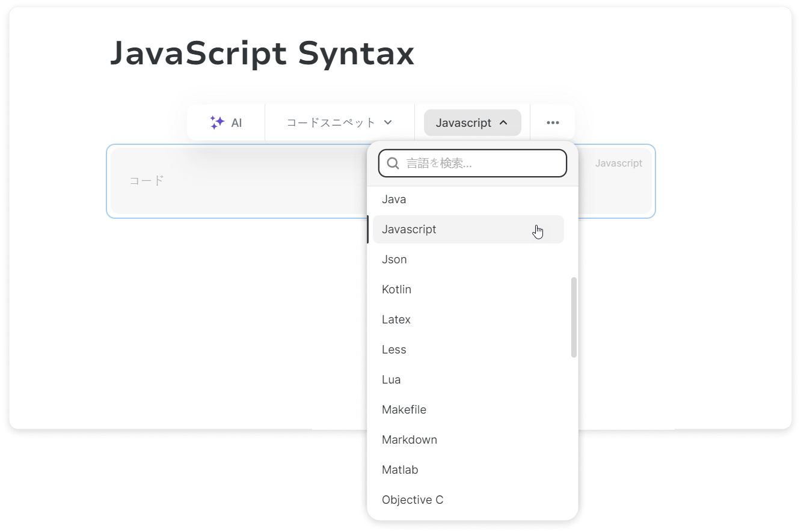Viewport: 801px width, 532px height.
Task: Choose Json from the language list
Action: [468, 260]
